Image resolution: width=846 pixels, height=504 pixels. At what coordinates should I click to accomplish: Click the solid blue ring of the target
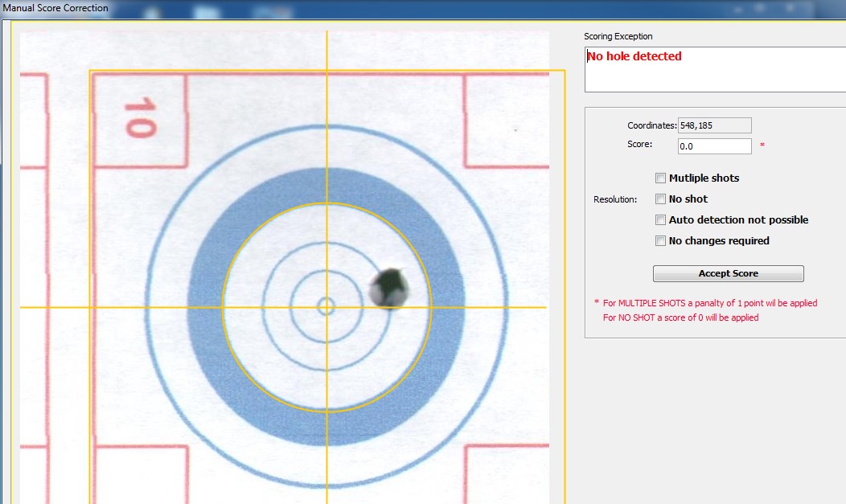pyautogui.click(x=203, y=307)
